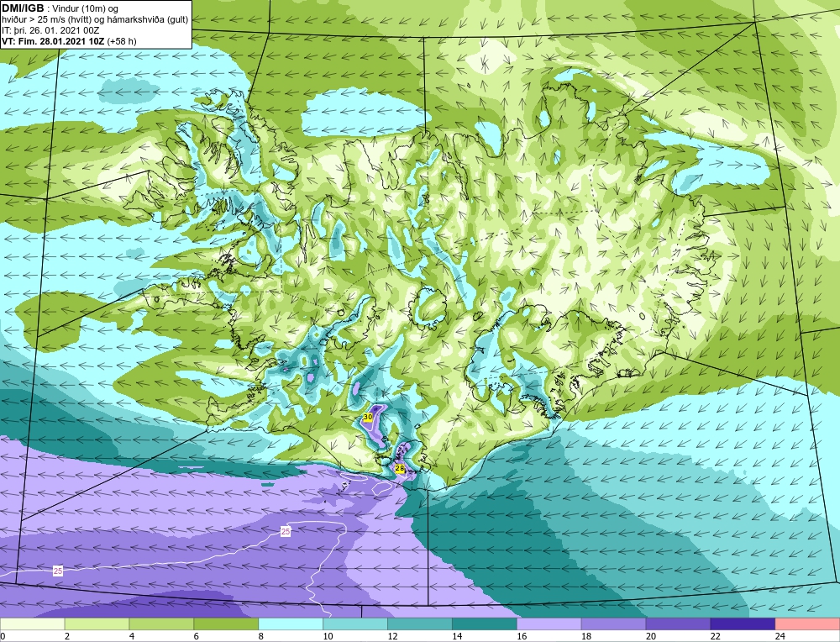The width and height of the screenshot is (840, 642).
Task: Select the pink above-24 legend swatch
Action: [x=807, y=624]
